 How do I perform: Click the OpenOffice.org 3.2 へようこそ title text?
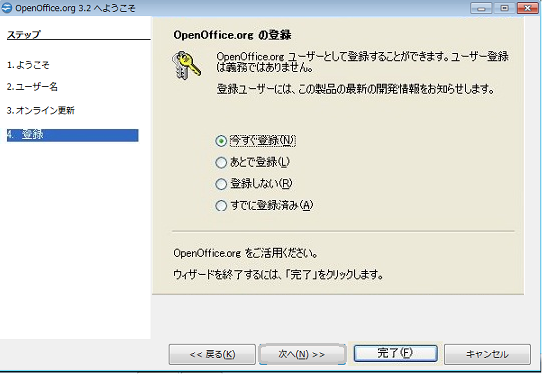tap(75, 8)
